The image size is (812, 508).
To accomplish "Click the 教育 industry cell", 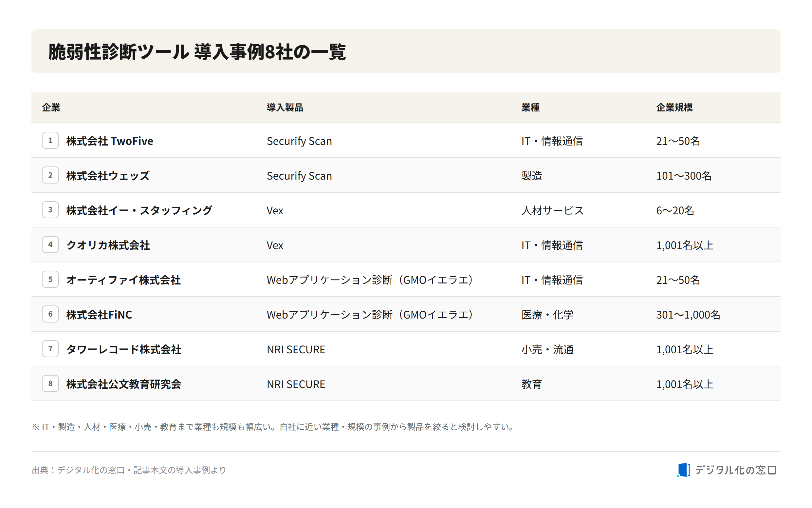I will point(532,384).
